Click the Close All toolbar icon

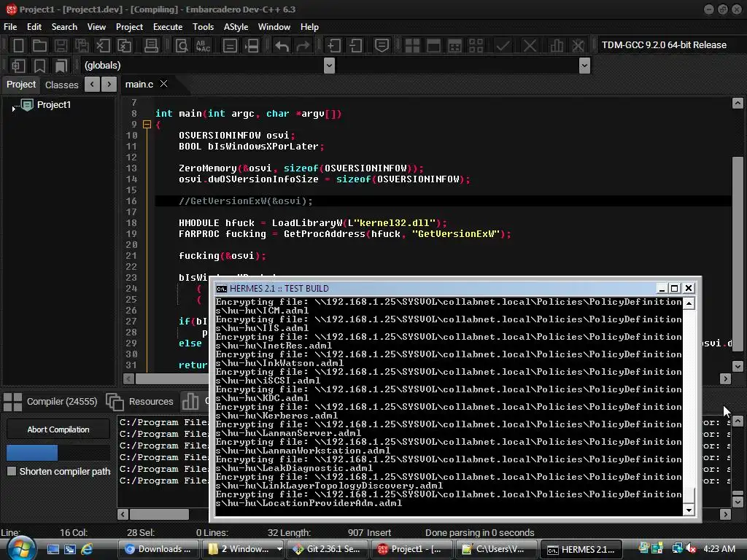(x=124, y=45)
